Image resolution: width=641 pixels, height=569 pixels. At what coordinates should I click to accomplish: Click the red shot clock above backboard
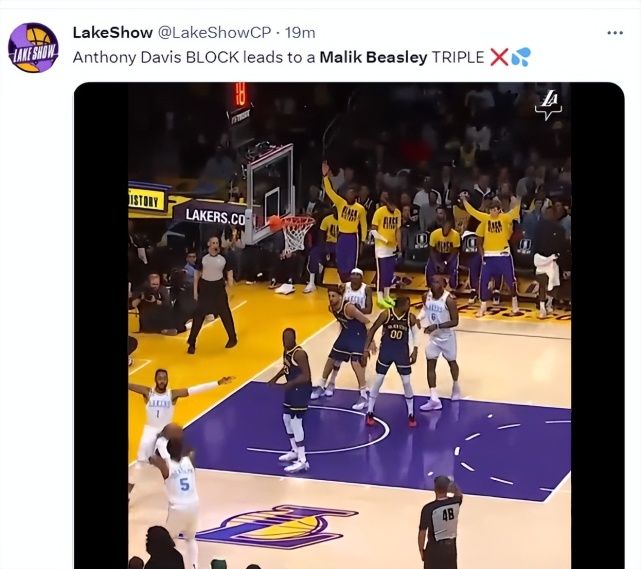point(240,94)
